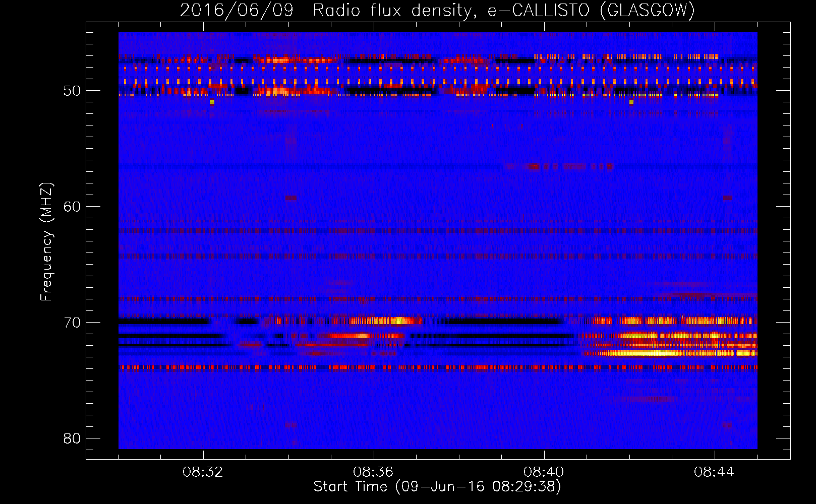Click the '70' frequency tick label
The width and height of the screenshot is (816, 504).
(72, 323)
